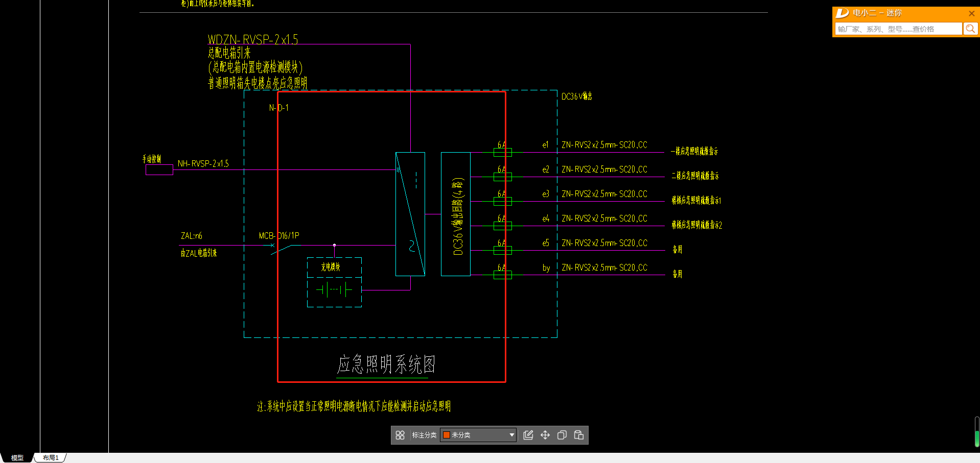Click the 总配电箱引来 annotation text
Image resolution: width=980 pixels, height=463 pixels.
(x=229, y=53)
